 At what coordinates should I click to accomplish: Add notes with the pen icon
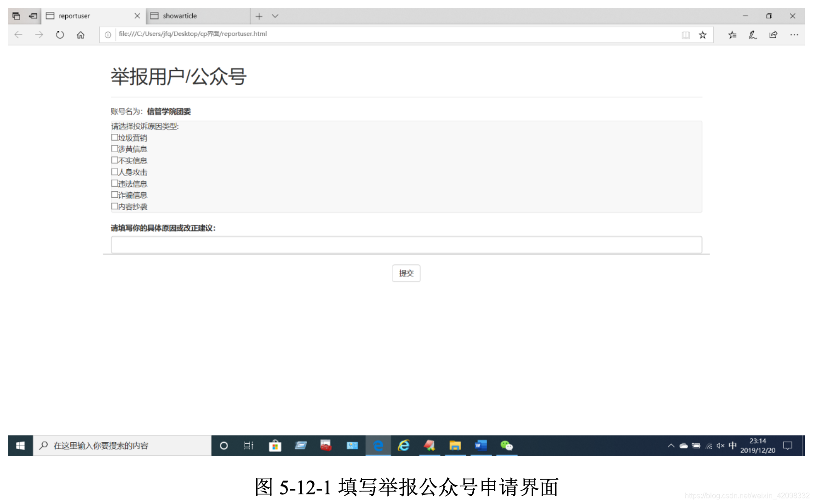click(753, 35)
